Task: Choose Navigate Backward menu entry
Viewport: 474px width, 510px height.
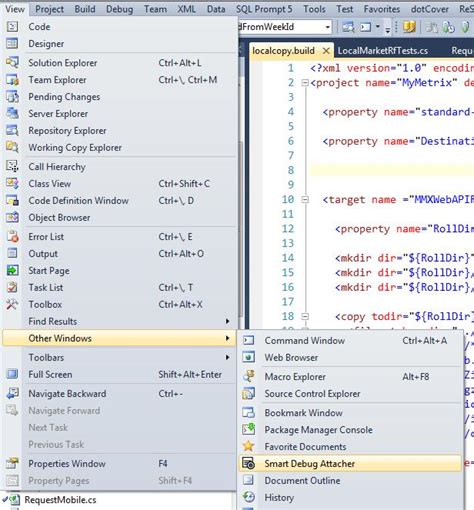Action: pos(120,393)
